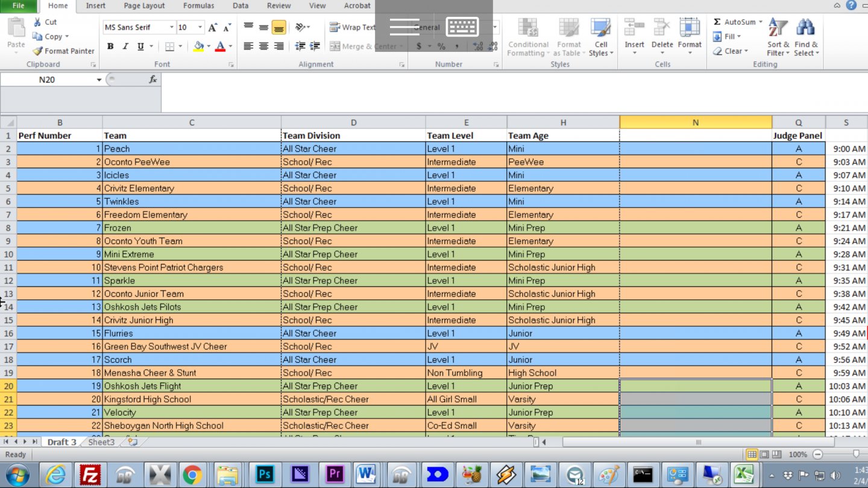Viewport: 868px width, 488px height.
Task: Apply the red font color
Action: (221, 46)
